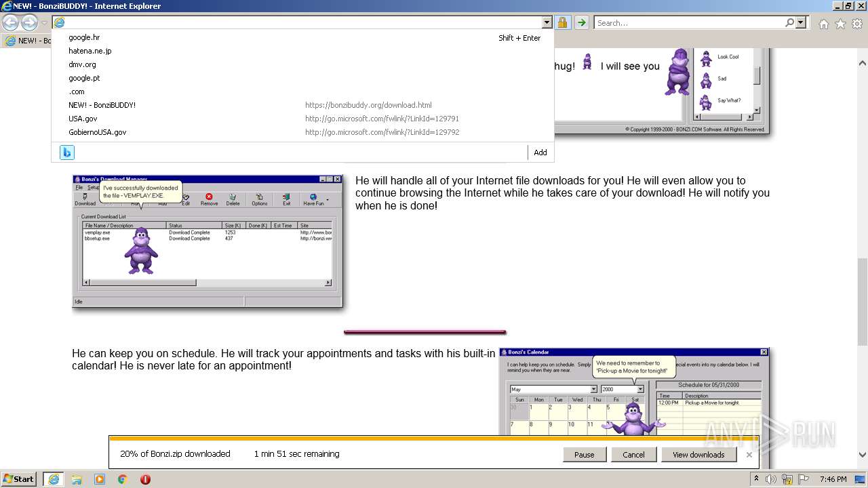Open Google Chrome taskbar icon
Image resolution: width=868 pixels, height=488 pixels.
coord(123,479)
